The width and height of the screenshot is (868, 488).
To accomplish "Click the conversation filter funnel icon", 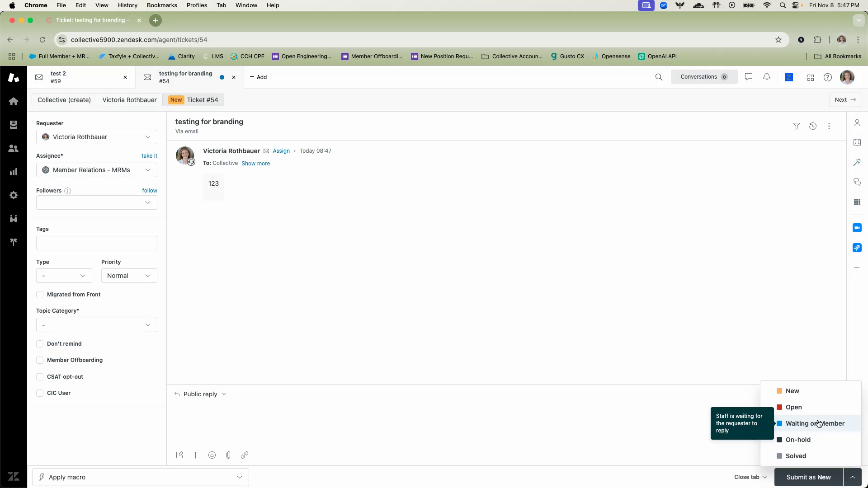I will 797,127.
